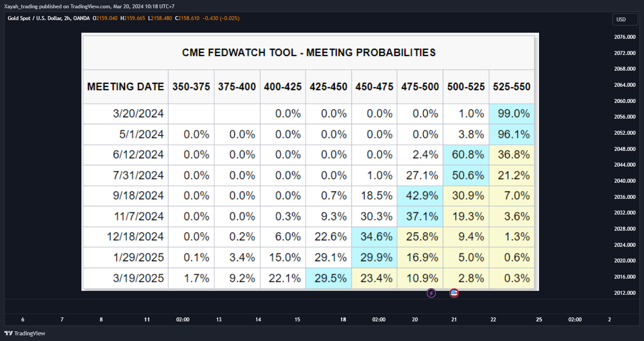This screenshot has width=644, height=341.
Task: Click the MEETING DATE column header
Action: pyautogui.click(x=126, y=87)
